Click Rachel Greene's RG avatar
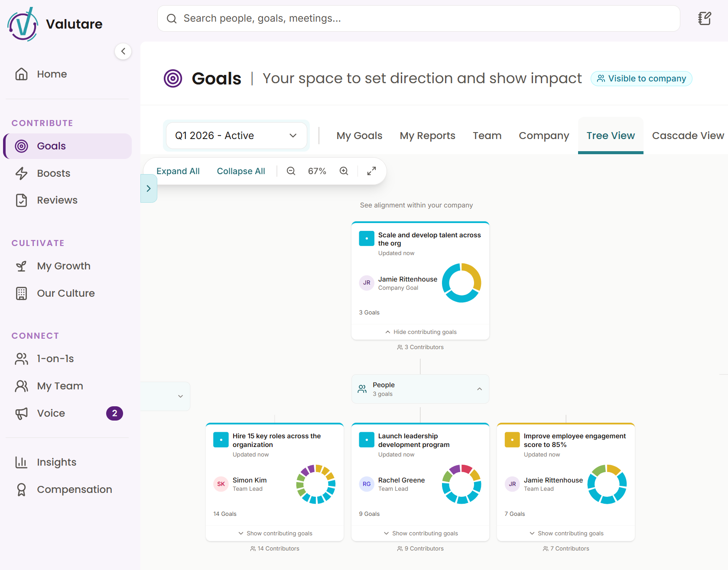 coord(367,484)
